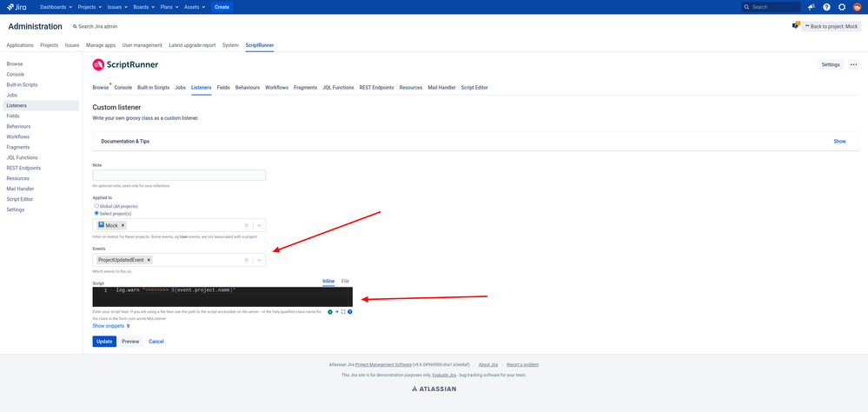The height and width of the screenshot is (412, 868).
Task: Go to the Manage apps tab
Action: click(101, 45)
